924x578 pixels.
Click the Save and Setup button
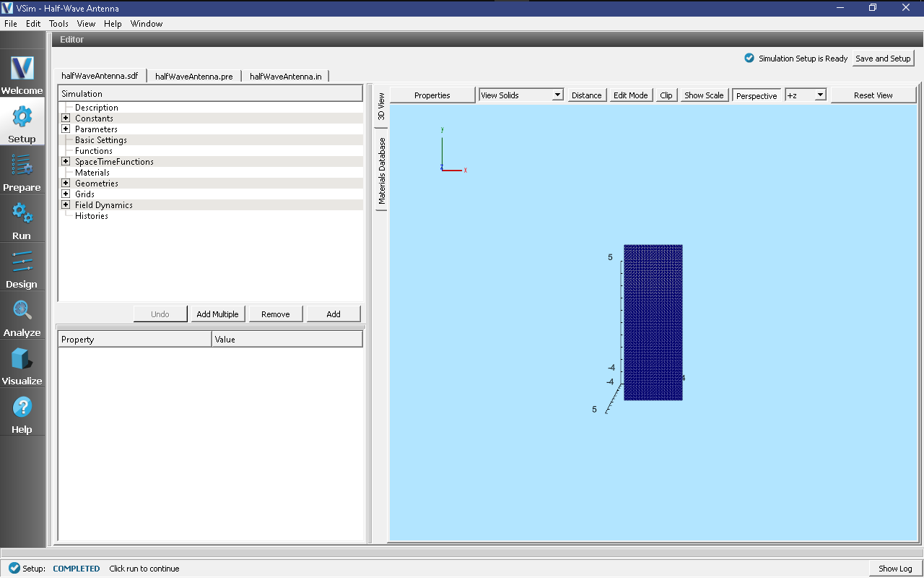883,59
